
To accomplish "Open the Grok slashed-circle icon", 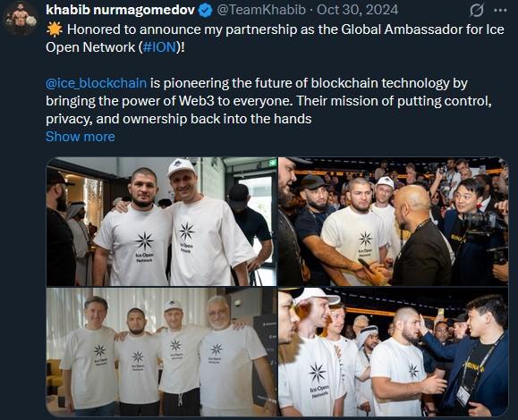I will (476, 11).
